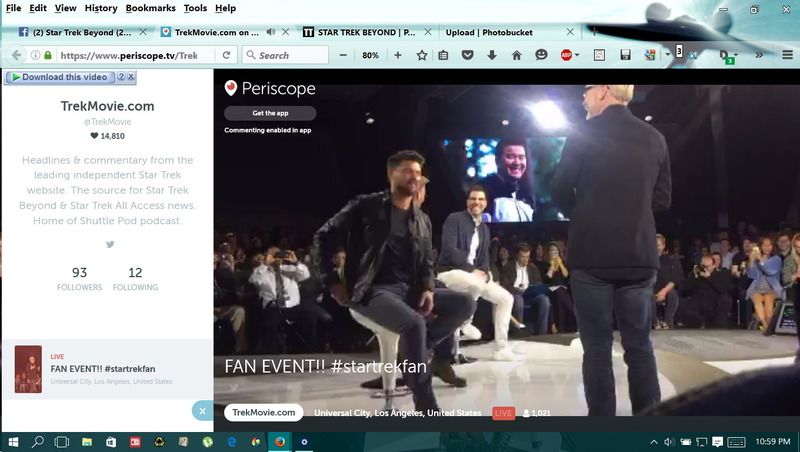This screenshot has width=800, height=452.
Task: Reset the 80% zoom level
Action: [370, 55]
